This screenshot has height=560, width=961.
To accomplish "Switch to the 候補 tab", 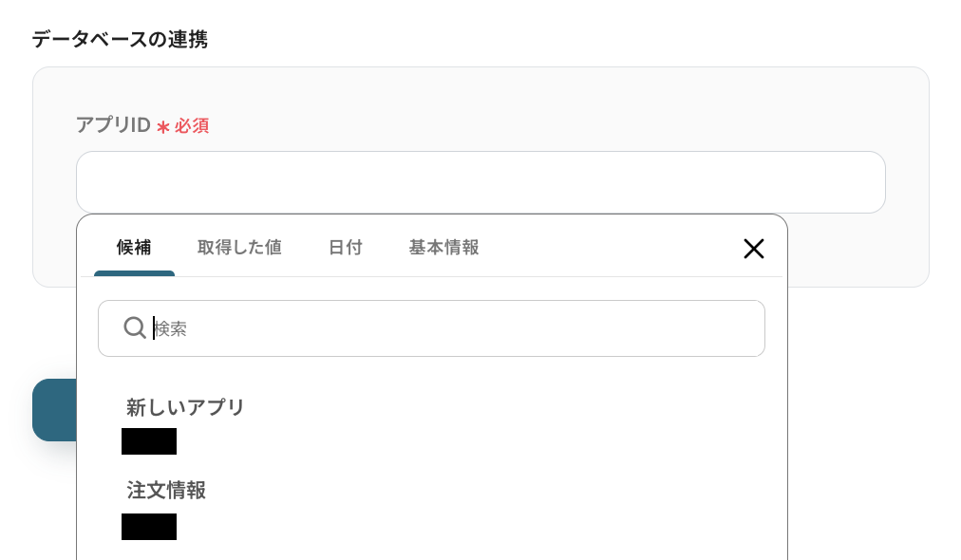I will (134, 248).
